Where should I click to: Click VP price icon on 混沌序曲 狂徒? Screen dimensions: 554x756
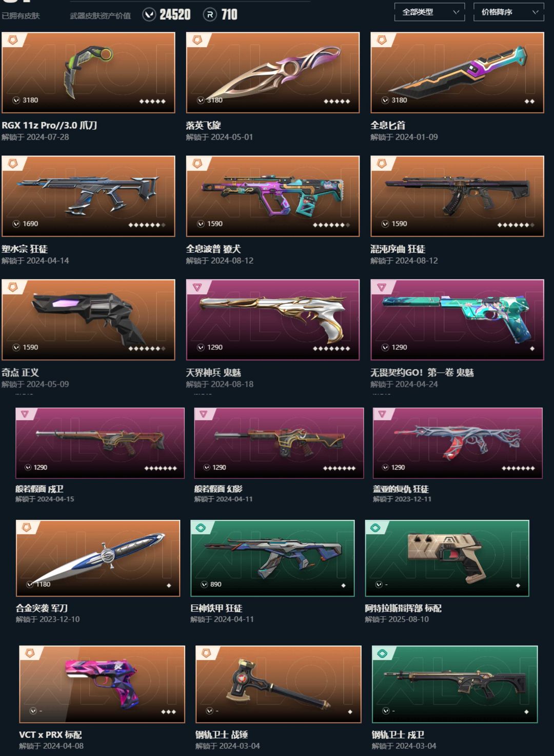[x=385, y=224]
